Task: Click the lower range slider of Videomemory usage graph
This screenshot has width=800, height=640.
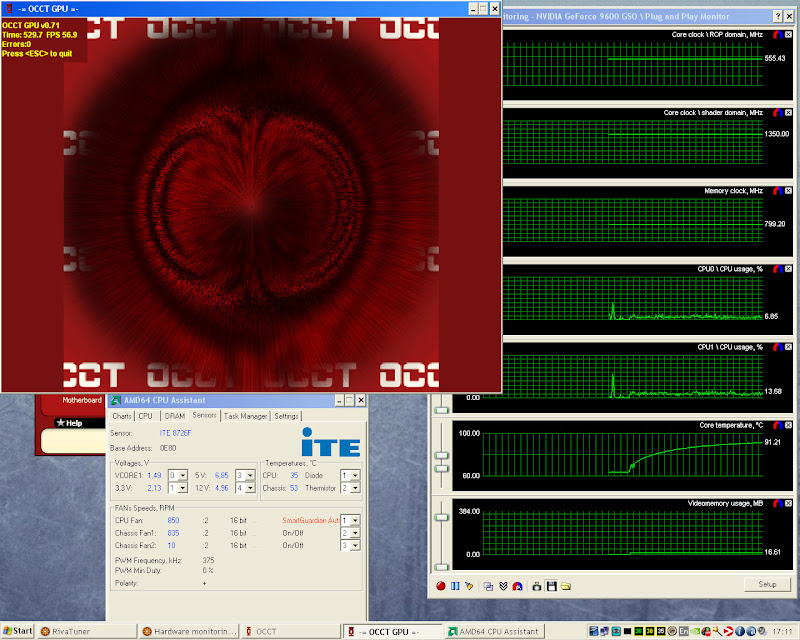Action: 441,567
